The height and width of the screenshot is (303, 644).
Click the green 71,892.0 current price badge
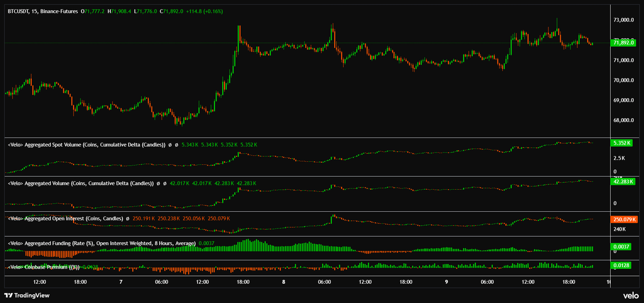pyautogui.click(x=624, y=42)
